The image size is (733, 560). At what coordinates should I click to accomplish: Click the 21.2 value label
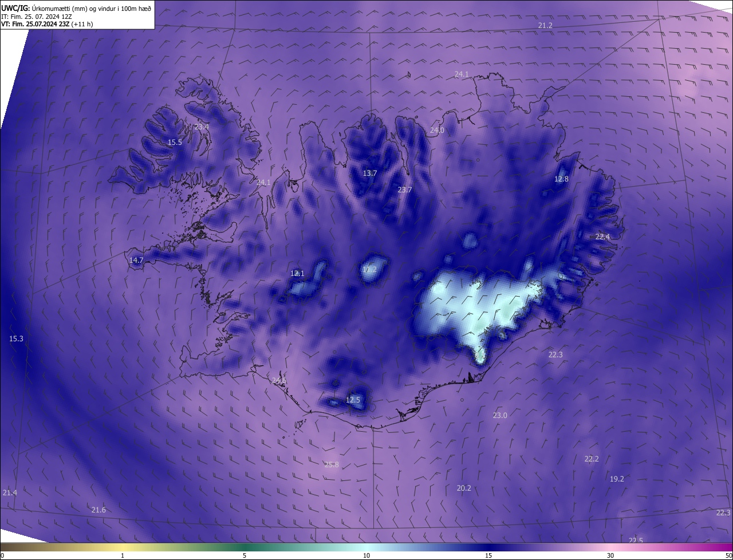coord(545,26)
